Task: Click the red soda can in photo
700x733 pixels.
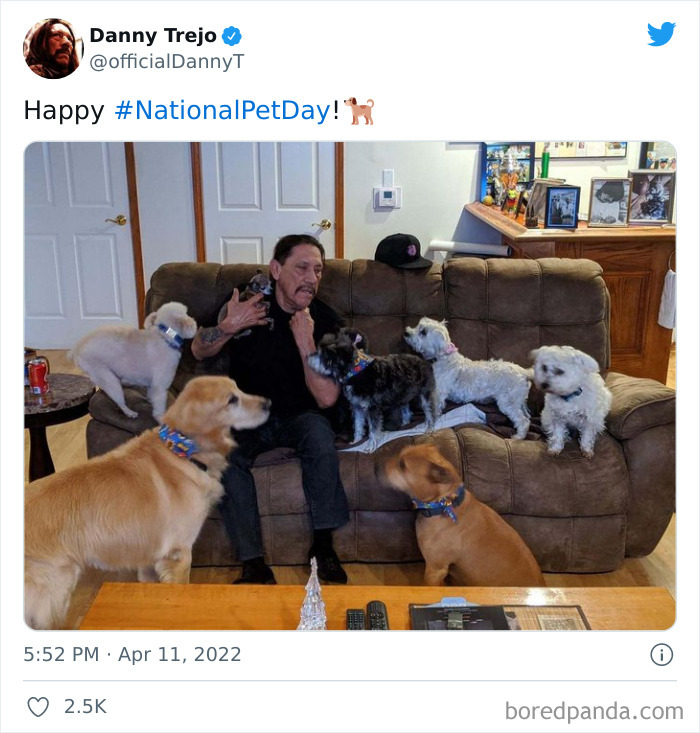Action: (x=38, y=376)
